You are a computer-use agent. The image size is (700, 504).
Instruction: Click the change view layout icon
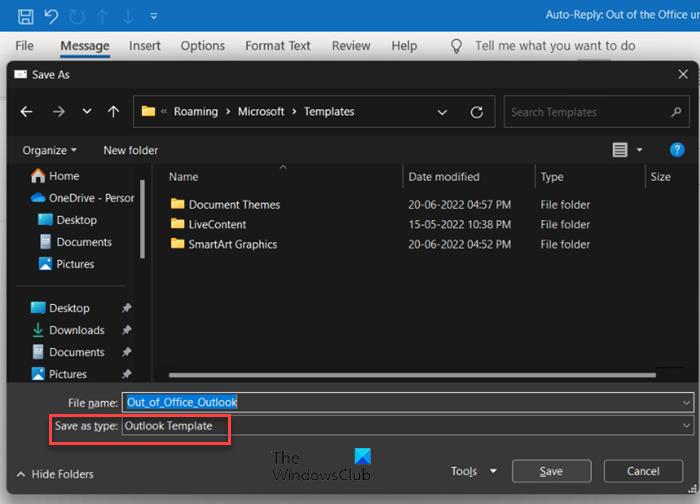coord(621,150)
